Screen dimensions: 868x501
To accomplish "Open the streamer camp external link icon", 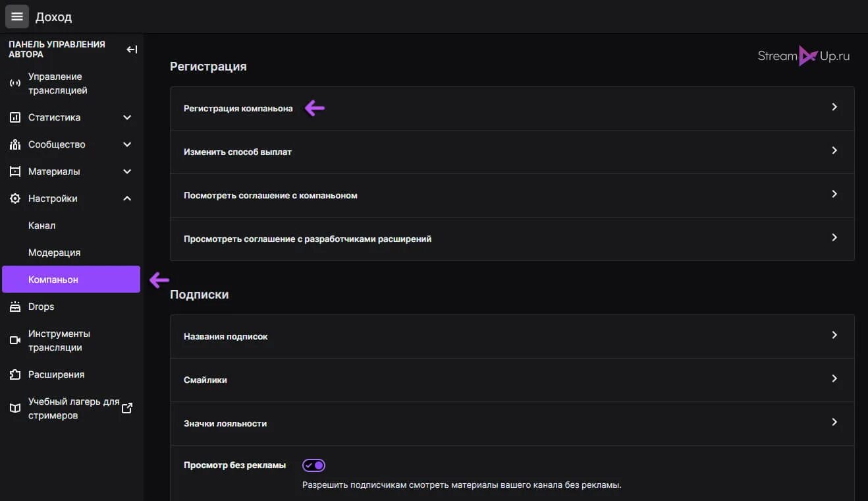I will pyautogui.click(x=127, y=408).
